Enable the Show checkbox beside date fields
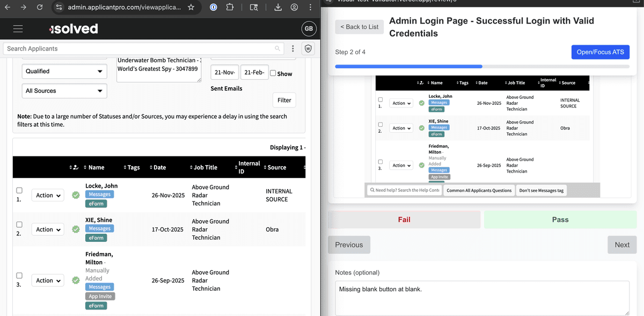644x316 pixels. [x=273, y=73]
